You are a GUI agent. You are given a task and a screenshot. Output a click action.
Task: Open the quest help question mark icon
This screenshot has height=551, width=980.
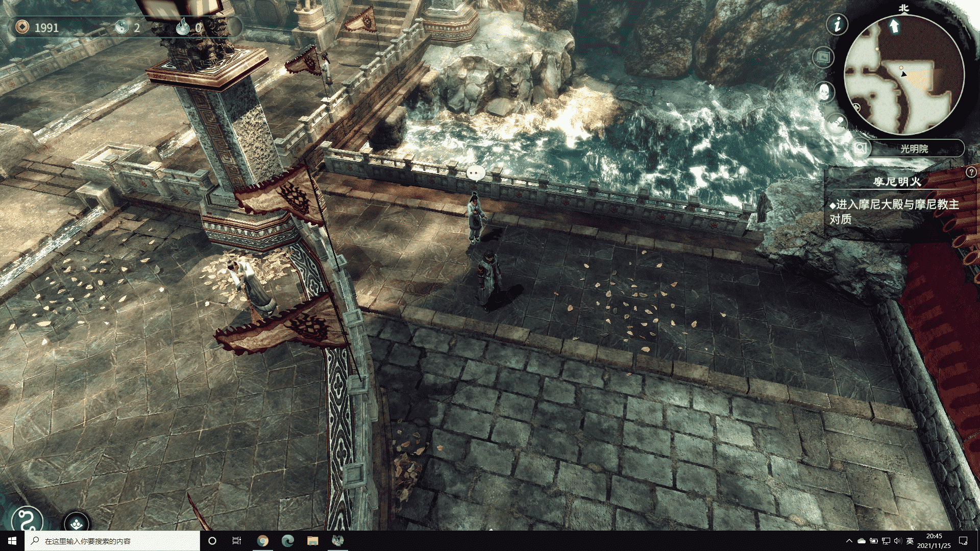[971, 172]
